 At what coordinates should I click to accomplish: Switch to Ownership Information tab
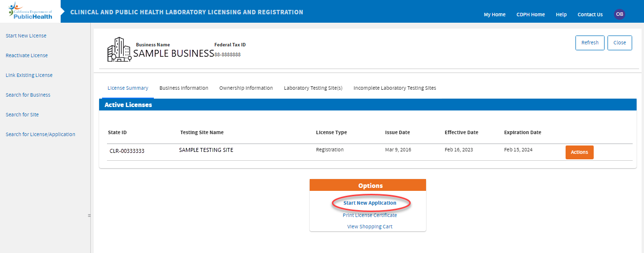(246, 88)
